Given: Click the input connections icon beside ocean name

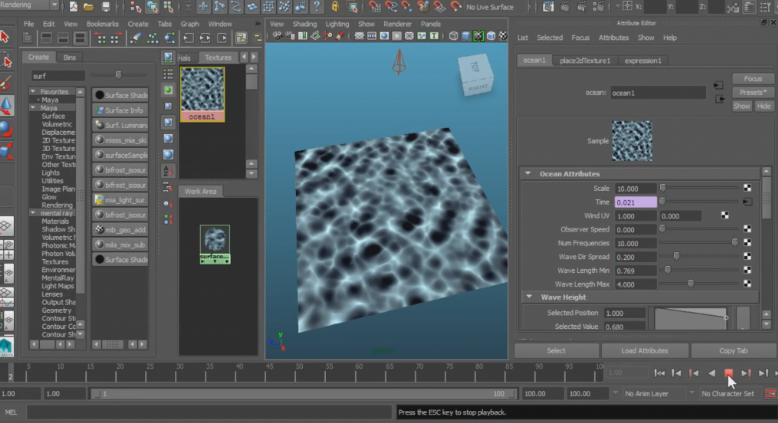Looking at the screenshot, I should pyautogui.click(x=718, y=85).
